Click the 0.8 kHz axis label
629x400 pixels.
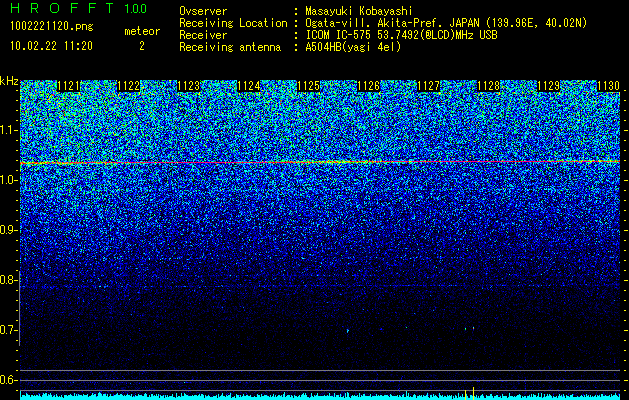coord(8,280)
